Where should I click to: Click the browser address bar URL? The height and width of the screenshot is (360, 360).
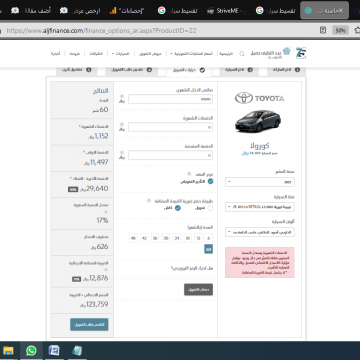pos(101,30)
